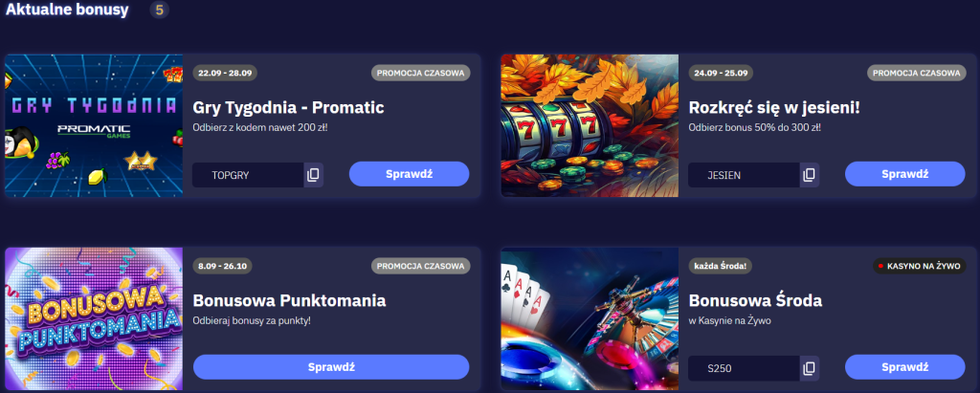The width and height of the screenshot is (980, 393).
Task: Click Sprawdź for Gry Tygodnia - Promatic
Action: pos(409,174)
